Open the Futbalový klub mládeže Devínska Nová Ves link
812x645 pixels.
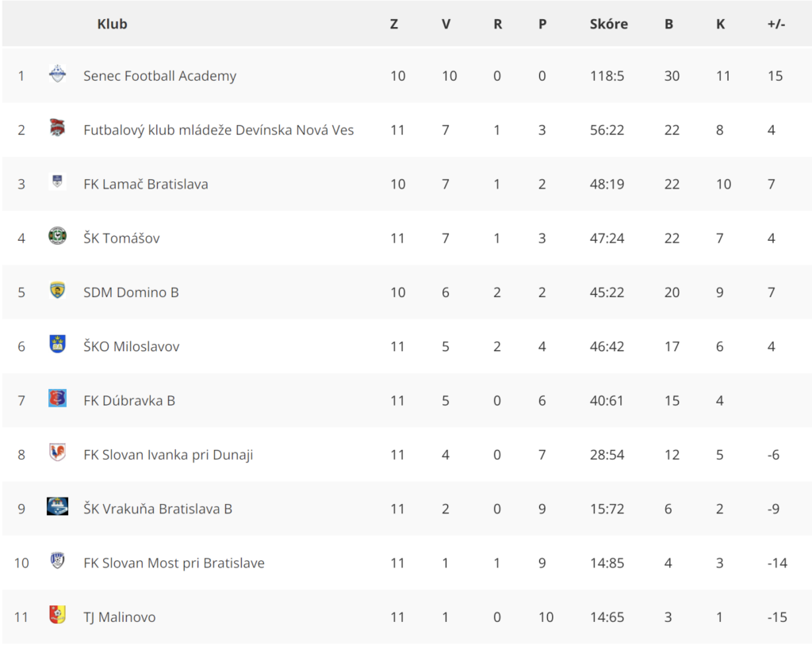coord(219,130)
